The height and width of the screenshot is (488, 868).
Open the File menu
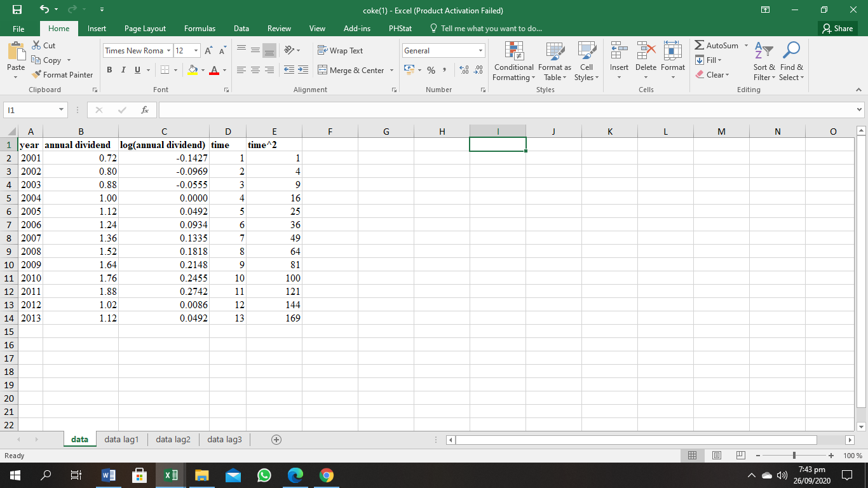(x=18, y=29)
